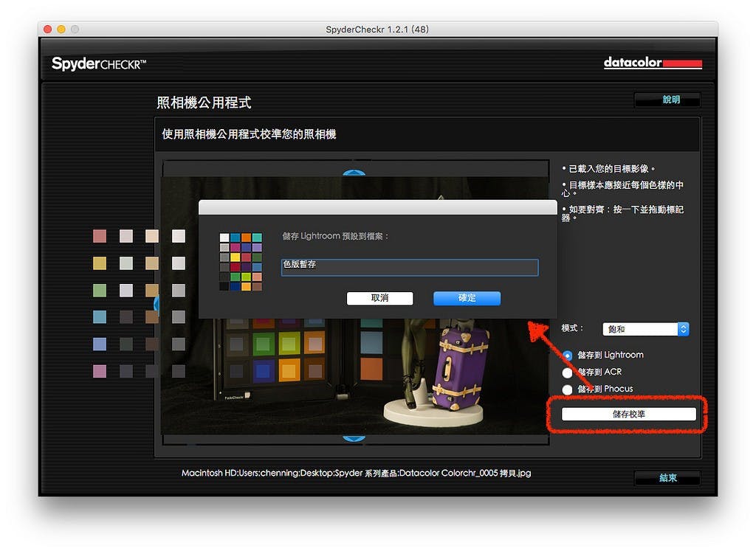
Task: Click the 儲存校準 save calibration button
Action: pyautogui.click(x=629, y=415)
